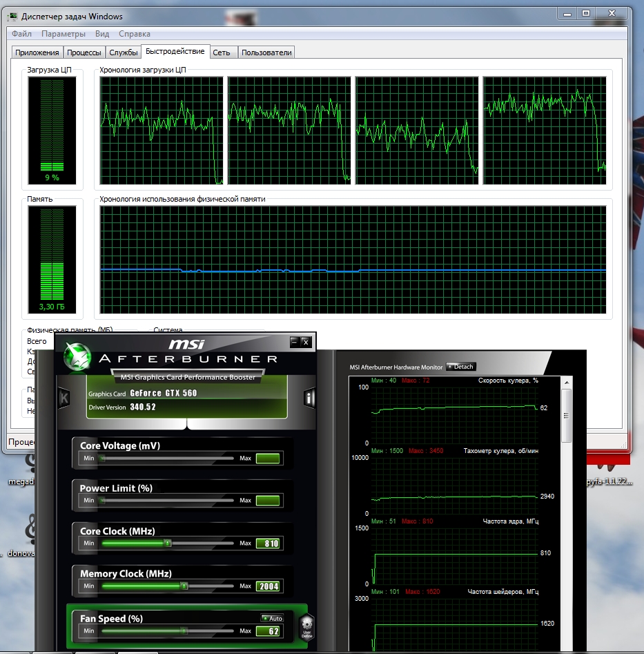The image size is (644, 654).
Task: Click the Fan Speed slider handle
Action: 184,631
